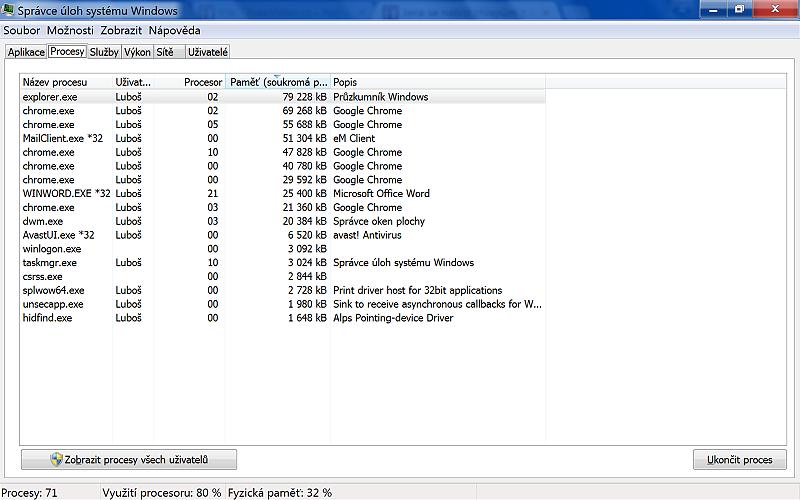The image size is (800, 500).
Task: Select the WINWORD.EXE *32 process
Action: (x=283, y=193)
